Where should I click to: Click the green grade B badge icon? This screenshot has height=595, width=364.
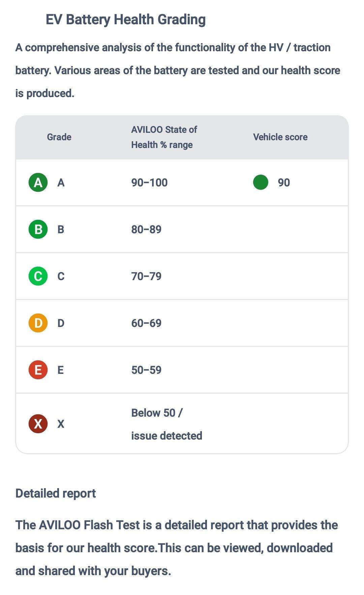click(38, 229)
